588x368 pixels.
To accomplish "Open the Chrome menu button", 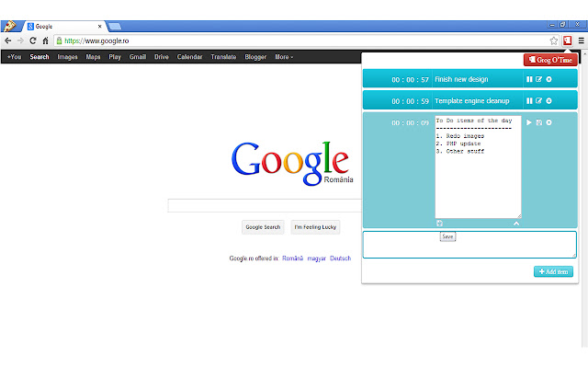I will 582,40.
